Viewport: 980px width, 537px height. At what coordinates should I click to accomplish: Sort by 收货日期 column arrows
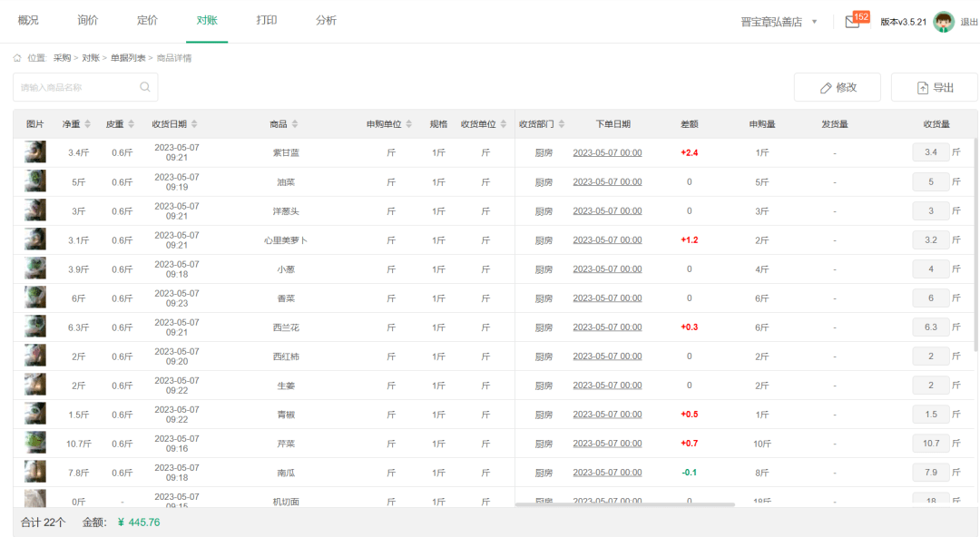(194, 124)
